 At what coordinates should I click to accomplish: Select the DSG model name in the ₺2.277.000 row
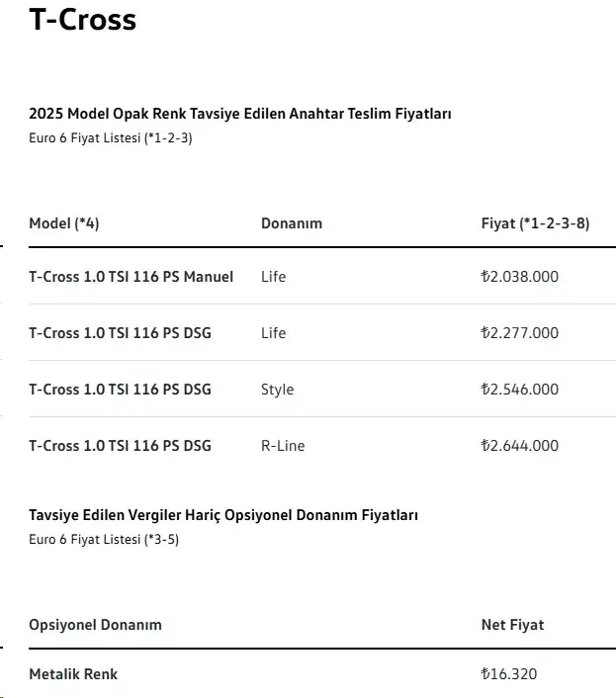pos(121,333)
